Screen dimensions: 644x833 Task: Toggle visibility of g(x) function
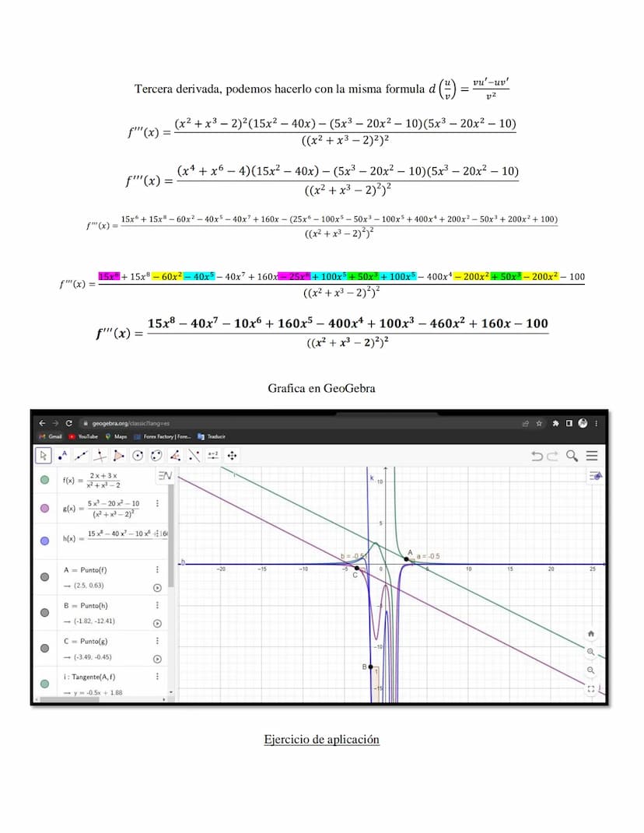pyautogui.click(x=44, y=509)
